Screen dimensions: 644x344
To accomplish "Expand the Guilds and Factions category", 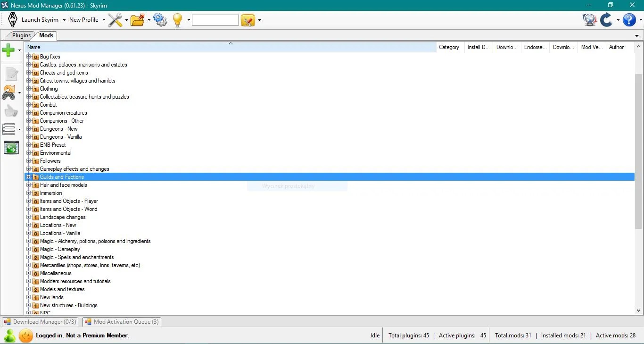I will click(x=28, y=176).
